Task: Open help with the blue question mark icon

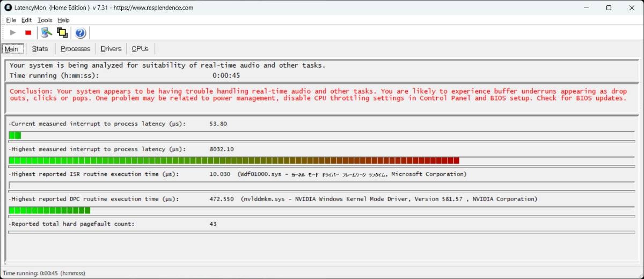Action: 80,33
